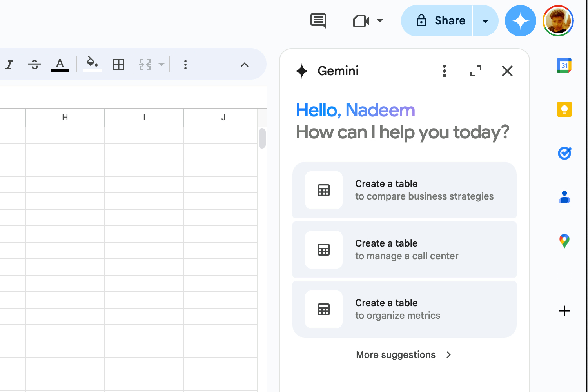The width and height of the screenshot is (588, 392).
Task: Open the comment history icon
Action: click(x=318, y=21)
